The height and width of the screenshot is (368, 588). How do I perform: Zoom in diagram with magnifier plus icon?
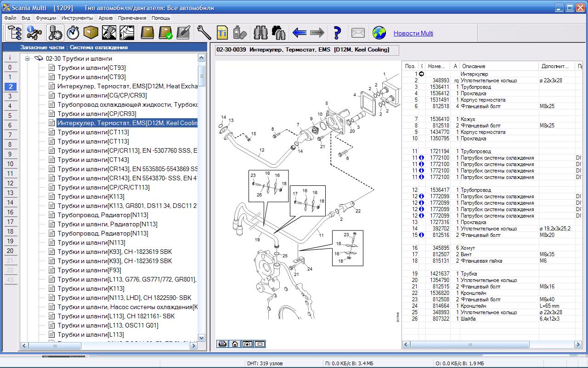247,344
